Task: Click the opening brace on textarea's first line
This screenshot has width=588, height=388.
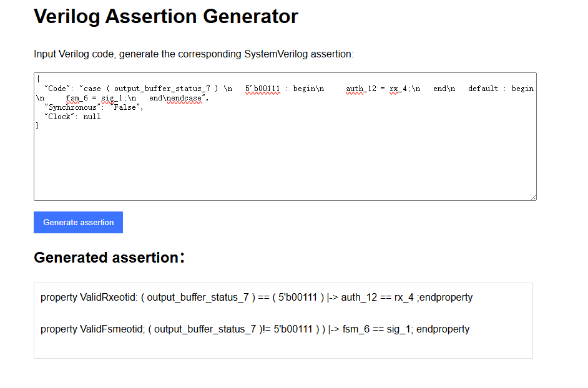Action: click(x=38, y=79)
